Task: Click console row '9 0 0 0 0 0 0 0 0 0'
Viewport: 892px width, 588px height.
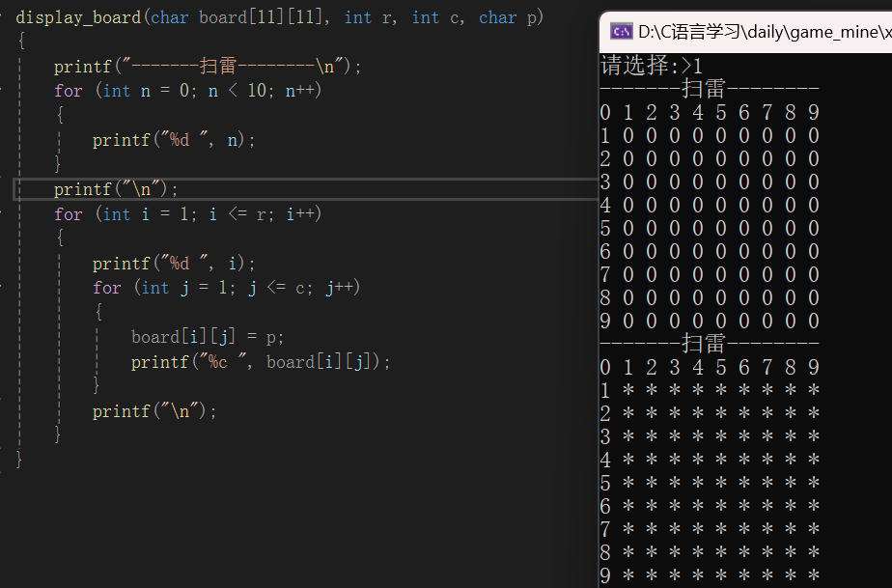Action: point(710,322)
